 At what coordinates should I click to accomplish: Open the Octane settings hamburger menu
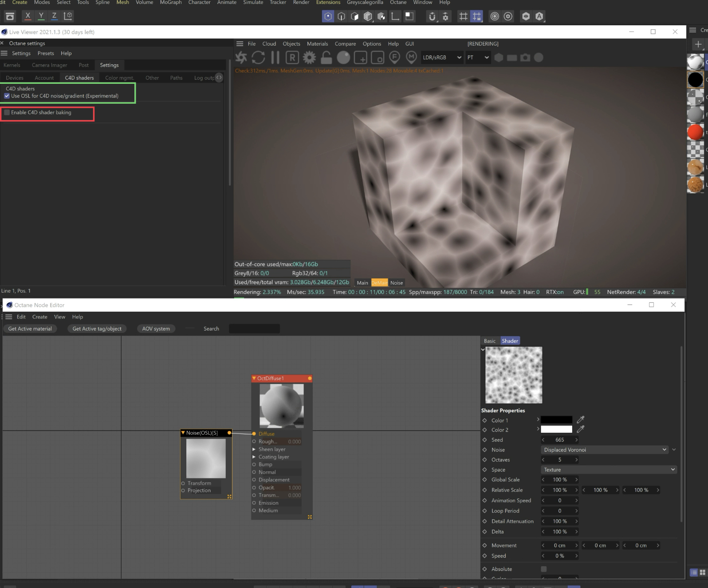(4, 53)
